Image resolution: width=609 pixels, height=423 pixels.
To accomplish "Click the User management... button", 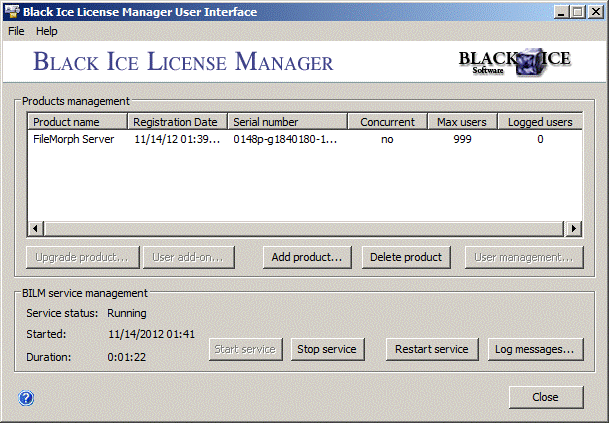I will [524, 257].
